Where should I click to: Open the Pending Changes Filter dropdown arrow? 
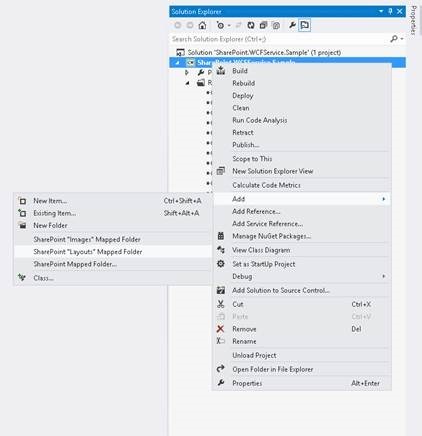click(x=229, y=26)
